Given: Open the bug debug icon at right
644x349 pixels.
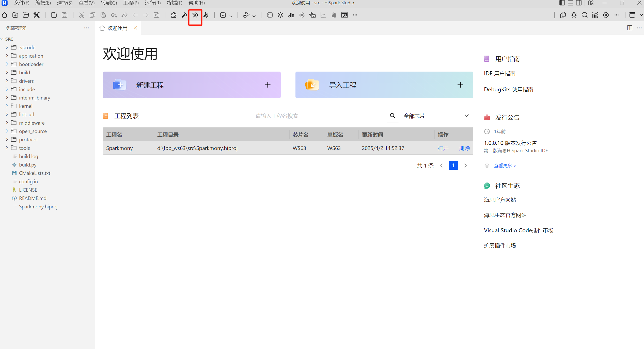Looking at the screenshot, I should click(x=574, y=15).
